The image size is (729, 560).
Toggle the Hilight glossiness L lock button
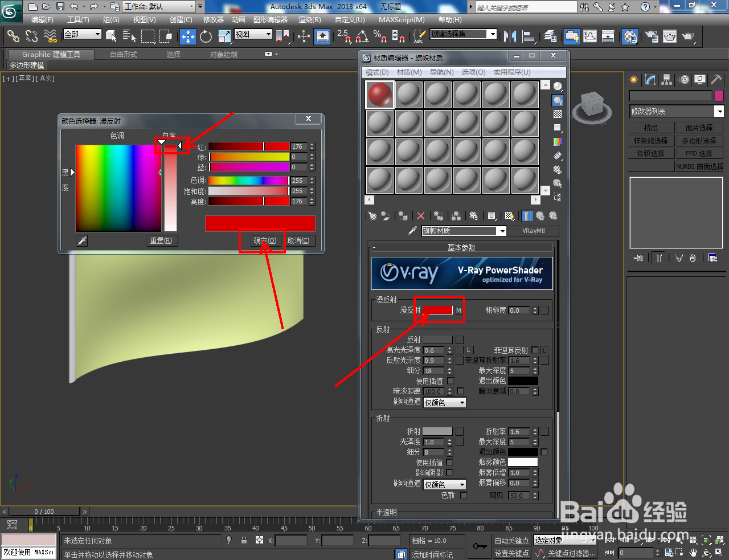coord(469,350)
